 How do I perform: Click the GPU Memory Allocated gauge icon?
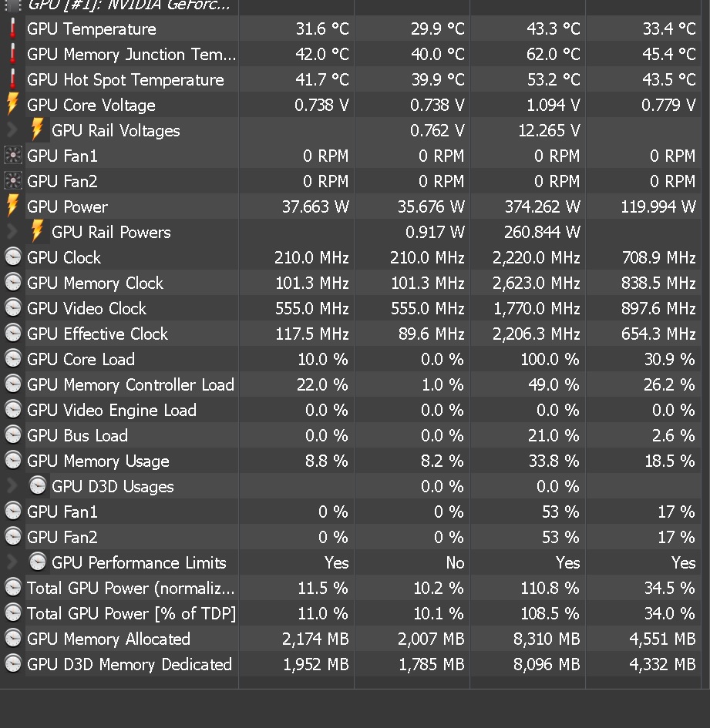(13, 639)
